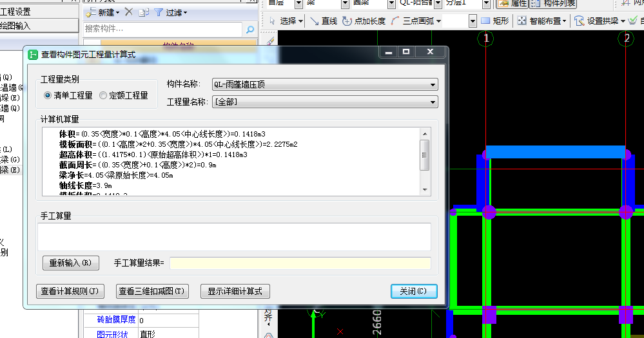This screenshot has height=338, width=644.
Task: Expand the 过滤 dropdown arrow
Action: click(x=185, y=13)
